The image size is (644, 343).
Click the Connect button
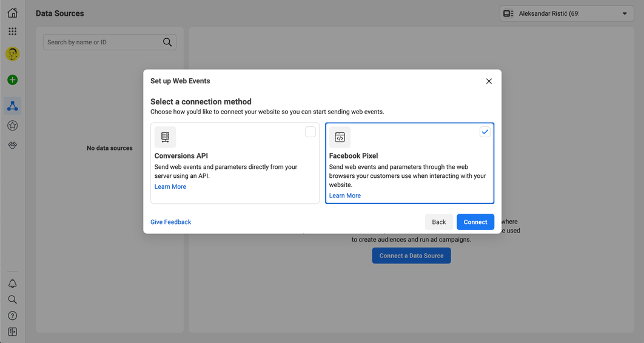475,222
